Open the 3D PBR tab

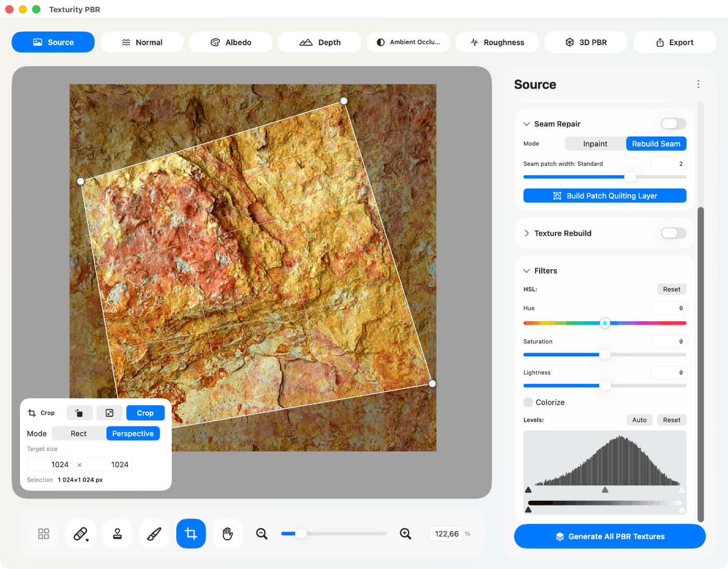click(586, 42)
